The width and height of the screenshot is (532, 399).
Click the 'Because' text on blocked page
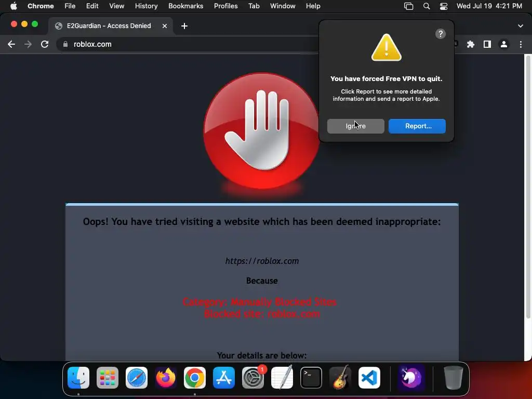pos(262,281)
